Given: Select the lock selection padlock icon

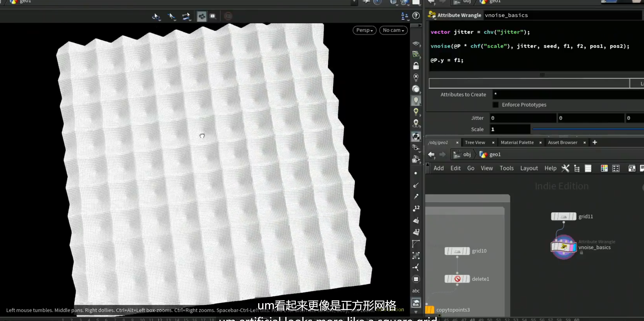Looking at the screenshot, I should point(416,66).
